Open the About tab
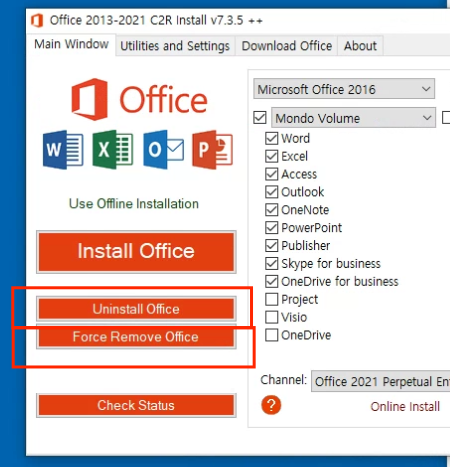 point(360,46)
